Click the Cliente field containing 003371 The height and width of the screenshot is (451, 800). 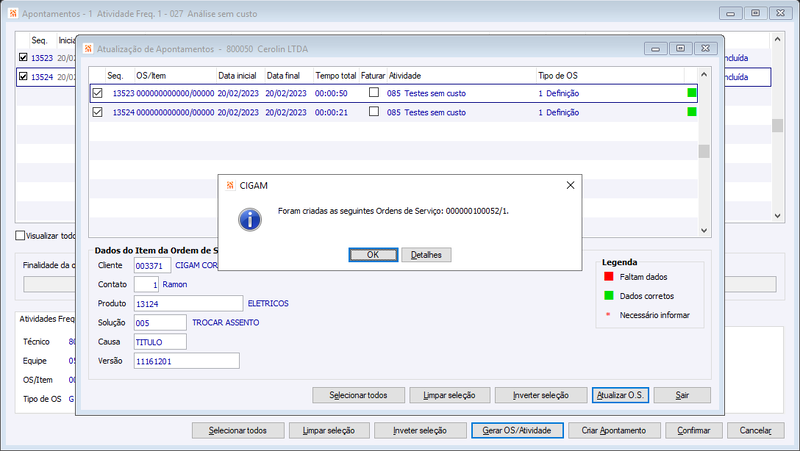[152, 265]
